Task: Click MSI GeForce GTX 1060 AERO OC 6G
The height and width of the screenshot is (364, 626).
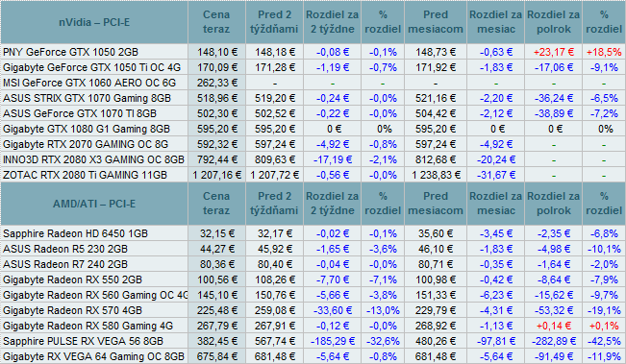Action: 89,83
